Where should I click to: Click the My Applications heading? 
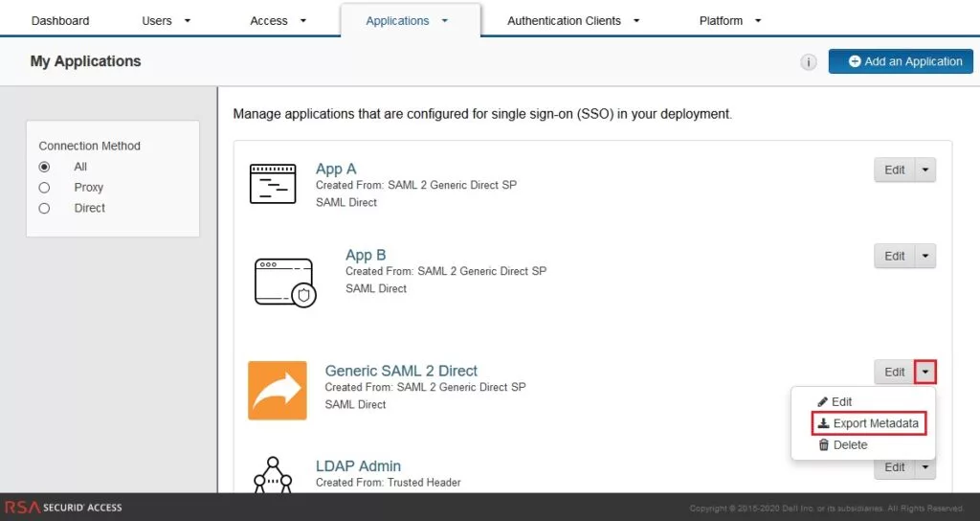click(85, 61)
